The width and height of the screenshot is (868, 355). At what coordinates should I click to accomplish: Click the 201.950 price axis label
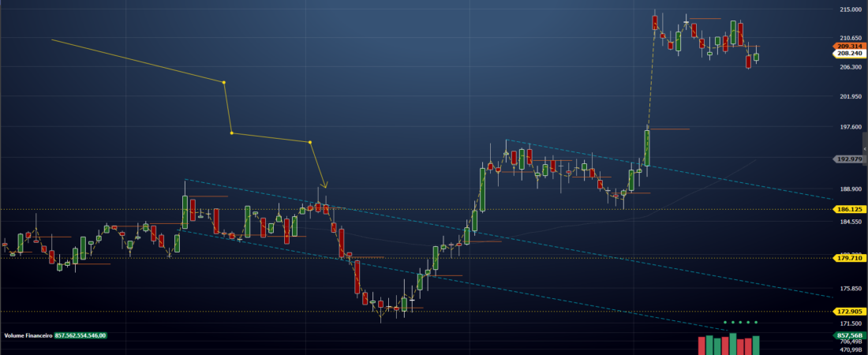point(850,97)
